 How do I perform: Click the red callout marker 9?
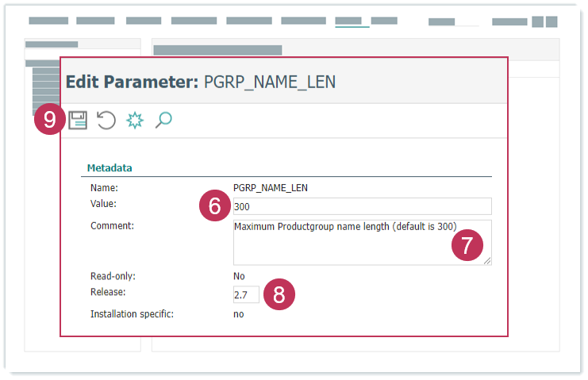(x=50, y=120)
